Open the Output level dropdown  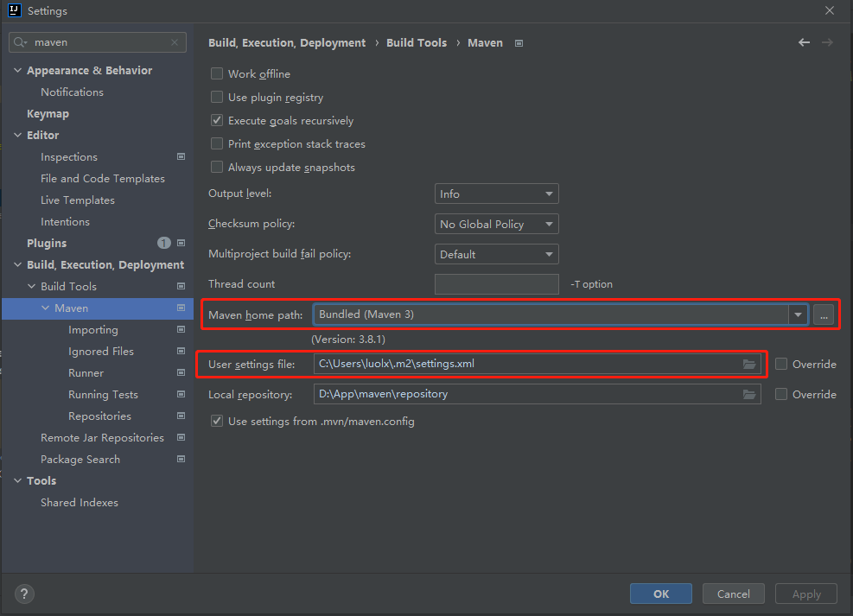[496, 194]
